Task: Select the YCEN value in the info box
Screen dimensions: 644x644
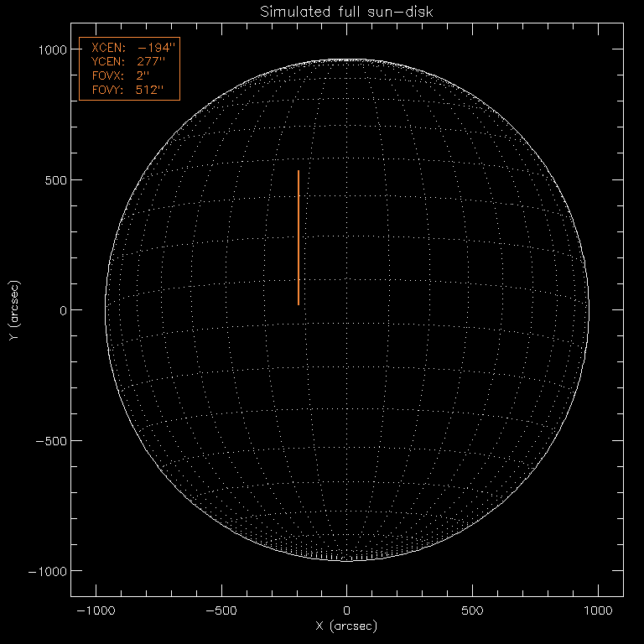Action: pos(152,62)
